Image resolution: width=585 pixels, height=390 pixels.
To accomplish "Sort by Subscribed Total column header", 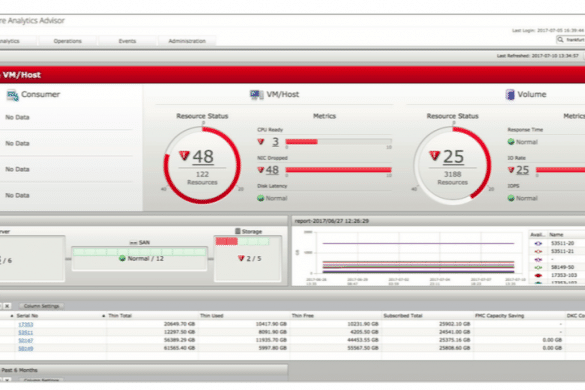I will pyautogui.click(x=403, y=316).
